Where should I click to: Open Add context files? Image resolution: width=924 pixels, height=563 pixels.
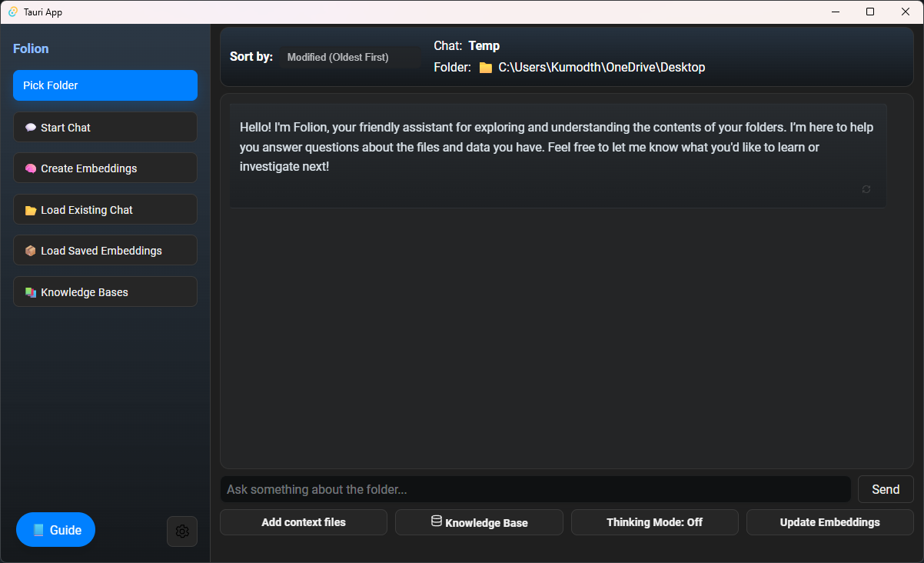click(x=303, y=522)
